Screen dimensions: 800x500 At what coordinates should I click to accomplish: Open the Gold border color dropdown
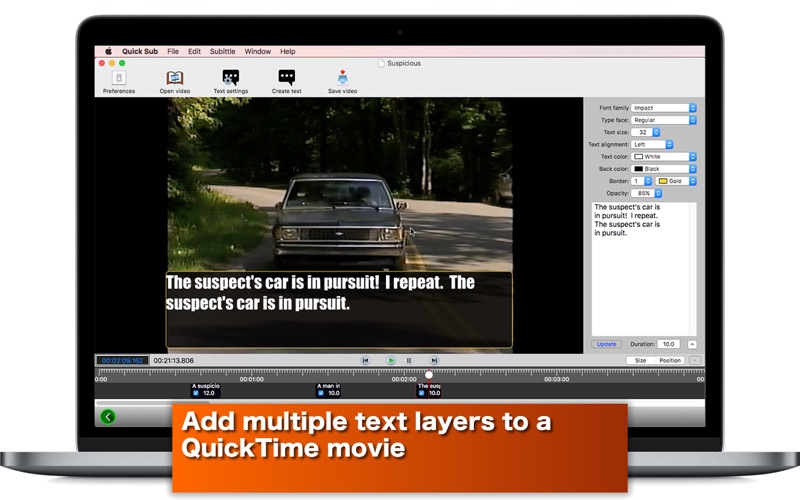click(676, 181)
